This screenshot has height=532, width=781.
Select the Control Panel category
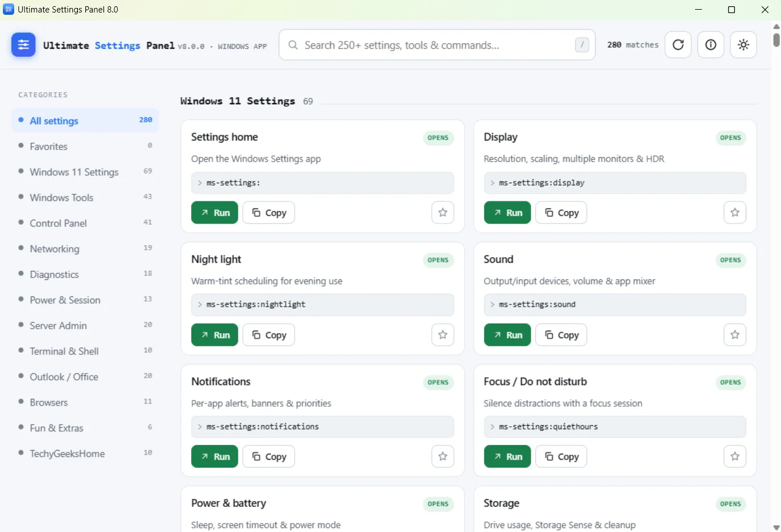coord(85,223)
